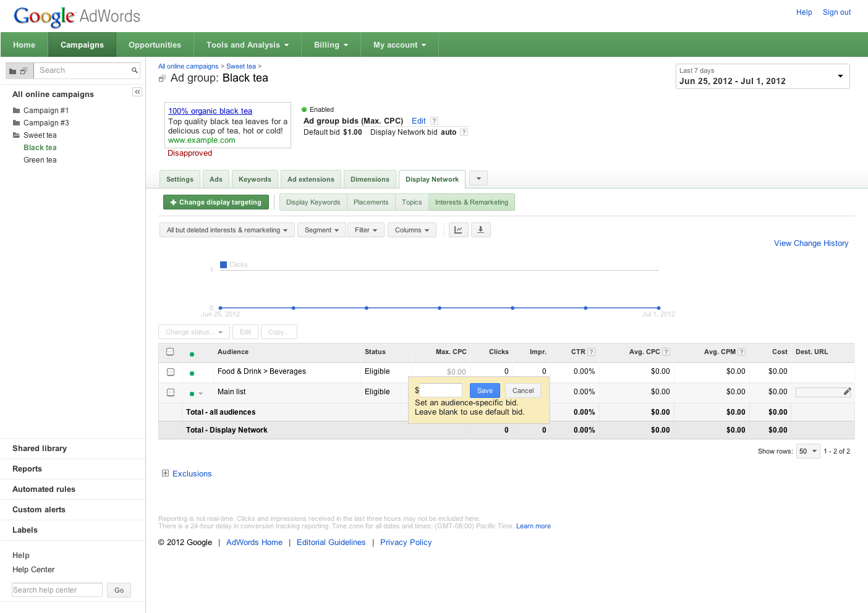Click the search magnifier icon in sidebar

coord(134,70)
